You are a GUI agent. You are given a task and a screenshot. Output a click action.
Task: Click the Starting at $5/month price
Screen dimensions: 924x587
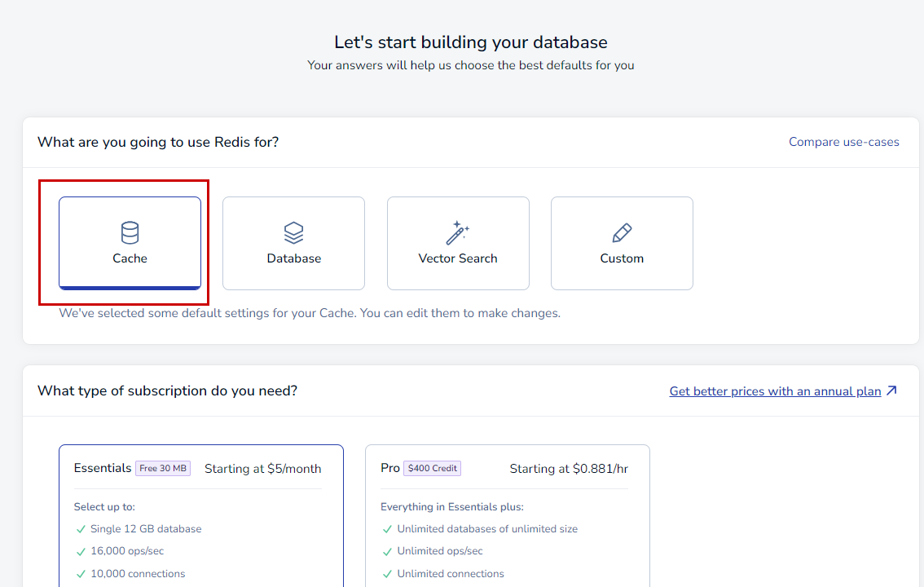(263, 469)
